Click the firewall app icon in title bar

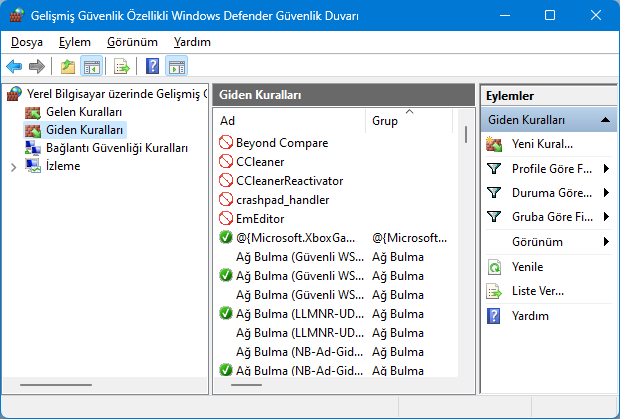tap(17, 15)
